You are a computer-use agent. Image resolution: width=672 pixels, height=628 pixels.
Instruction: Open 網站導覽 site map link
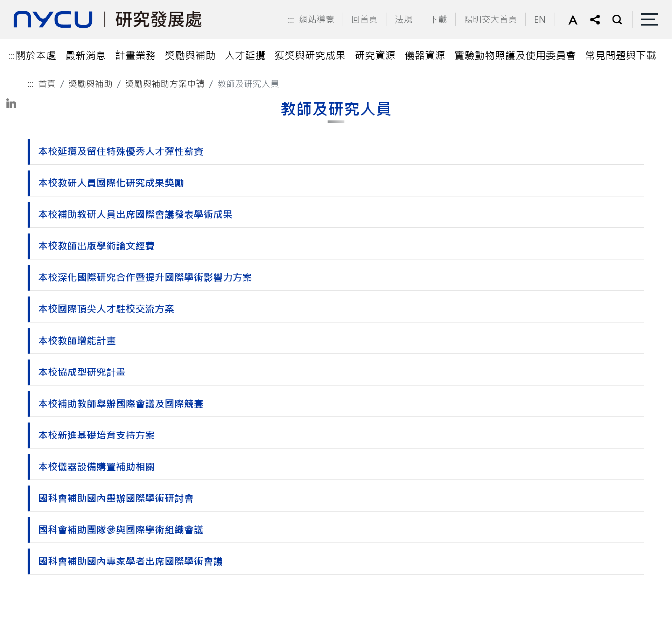click(x=316, y=20)
